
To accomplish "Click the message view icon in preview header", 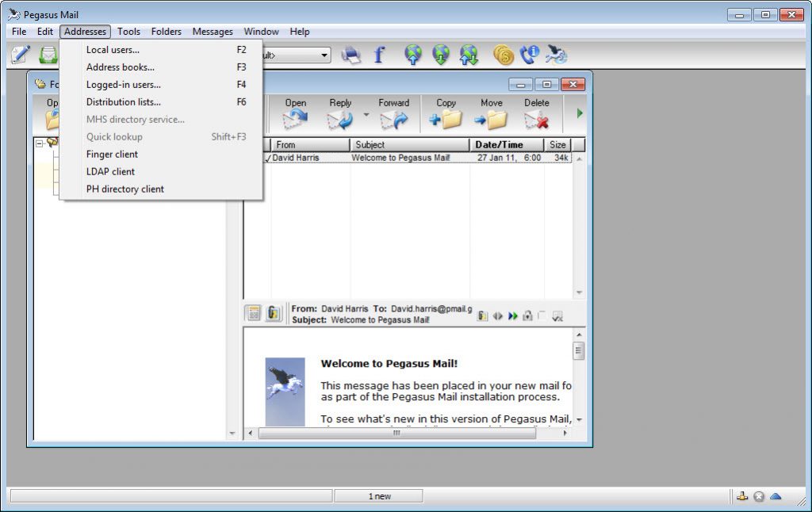I will point(254,313).
